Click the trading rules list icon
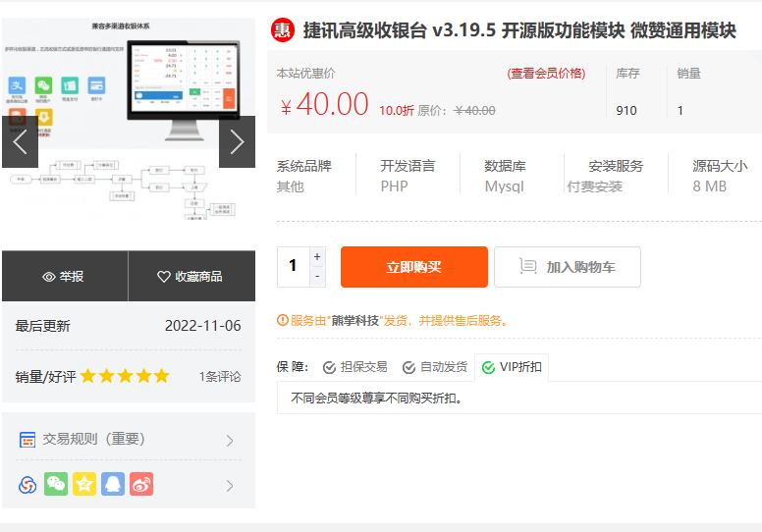The height and width of the screenshot is (532, 762). [x=27, y=439]
